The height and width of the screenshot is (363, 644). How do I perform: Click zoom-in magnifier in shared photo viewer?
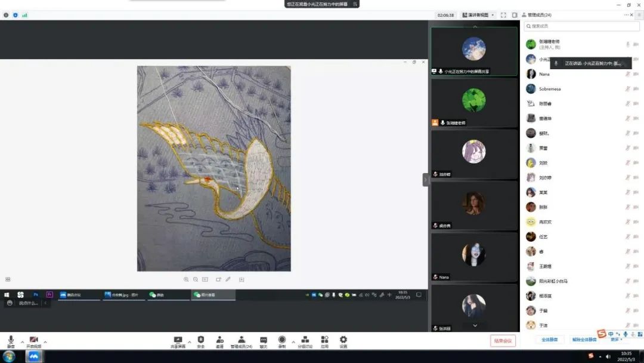186,279
